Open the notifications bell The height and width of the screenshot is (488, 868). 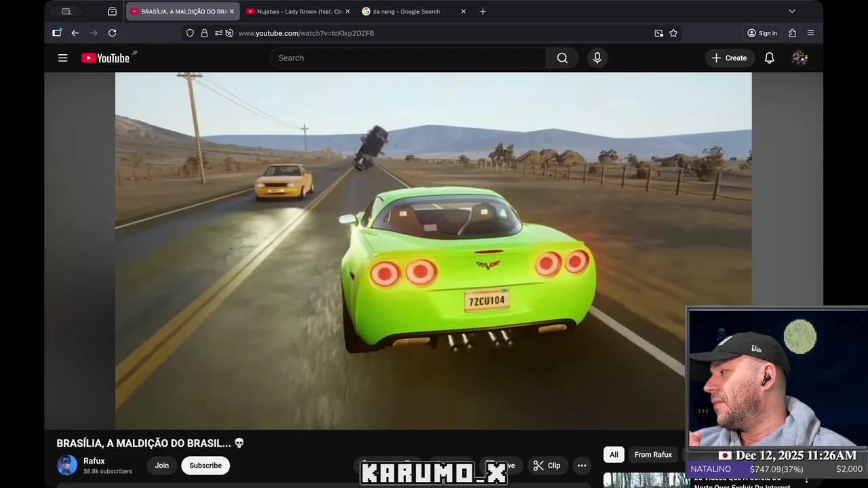coord(769,58)
